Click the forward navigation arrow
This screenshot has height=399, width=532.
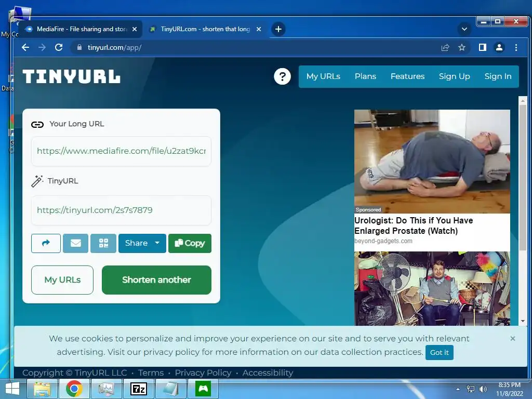(x=42, y=47)
